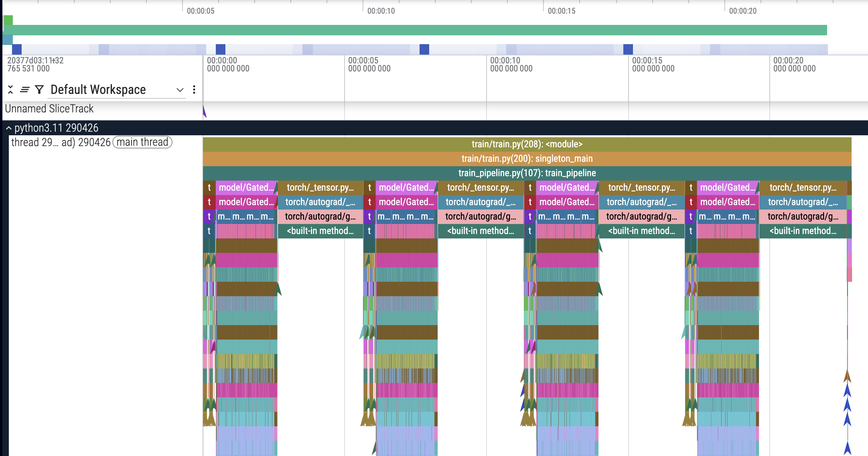
Task: Click the main thread chip label
Action: (142, 142)
